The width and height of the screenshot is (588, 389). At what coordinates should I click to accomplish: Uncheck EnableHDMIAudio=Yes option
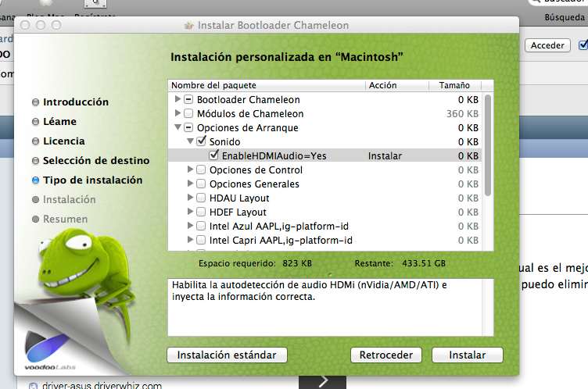(213, 155)
